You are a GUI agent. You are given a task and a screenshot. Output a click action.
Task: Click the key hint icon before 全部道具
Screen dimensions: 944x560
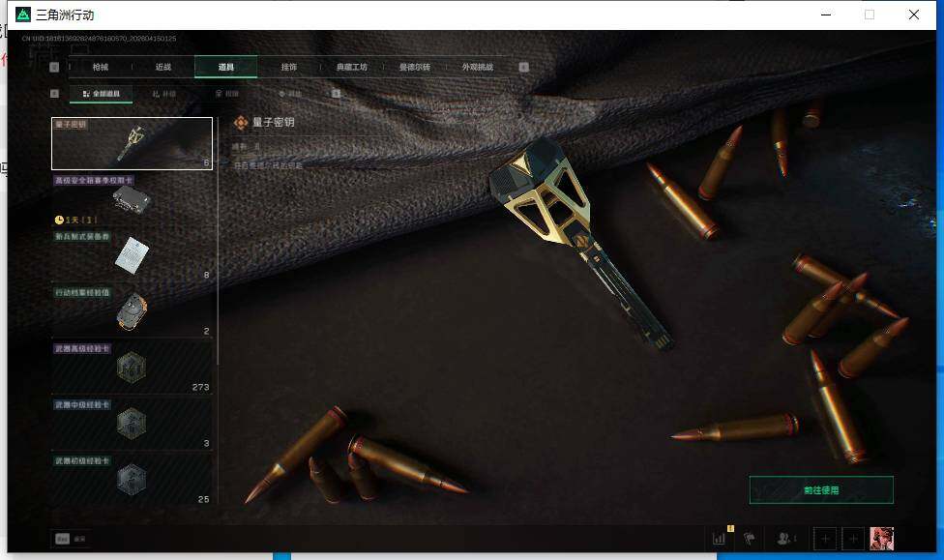(x=54, y=93)
